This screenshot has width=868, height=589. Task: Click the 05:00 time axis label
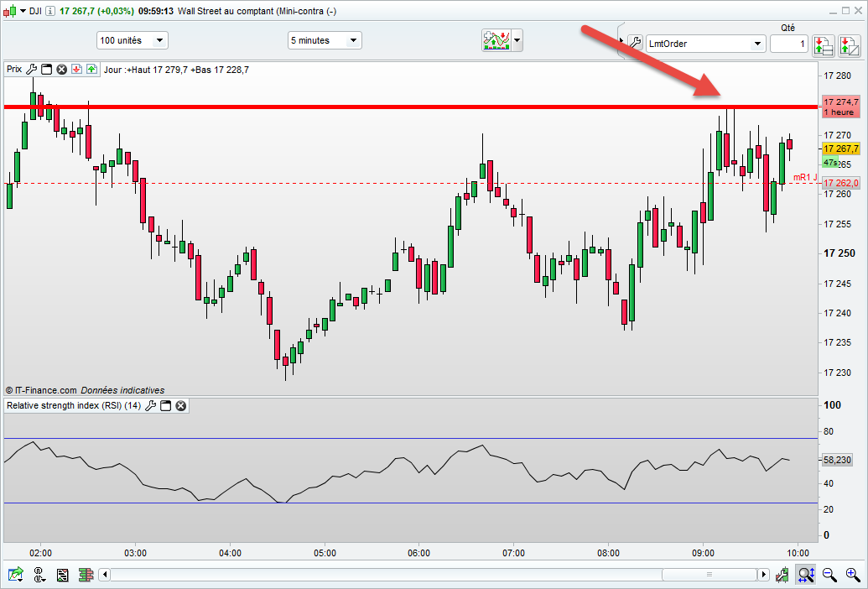coord(325,553)
